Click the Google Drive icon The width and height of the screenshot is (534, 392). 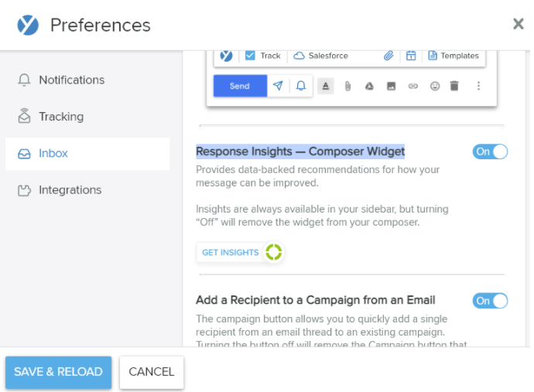pyautogui.click(x=369, y=87)
